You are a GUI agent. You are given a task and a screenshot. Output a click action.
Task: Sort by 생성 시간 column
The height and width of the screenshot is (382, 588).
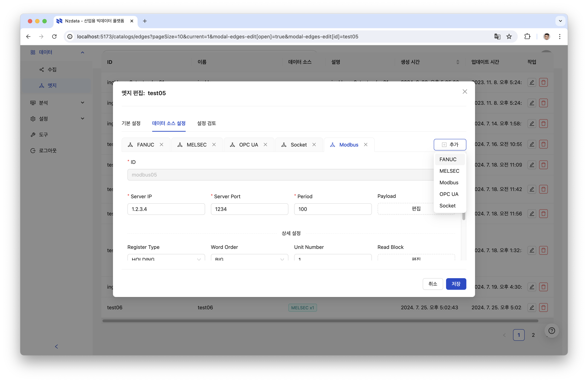click(457, 62)
